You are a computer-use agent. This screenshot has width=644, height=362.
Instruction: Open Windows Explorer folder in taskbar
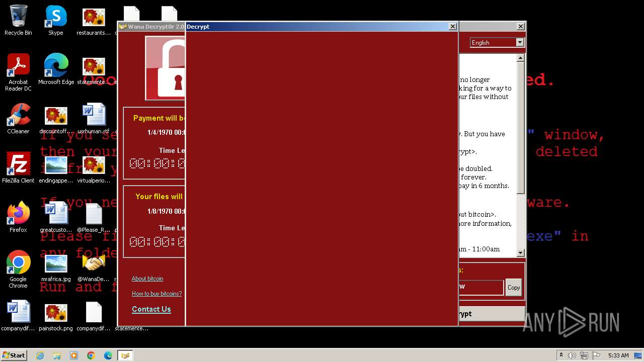point(57,355)
